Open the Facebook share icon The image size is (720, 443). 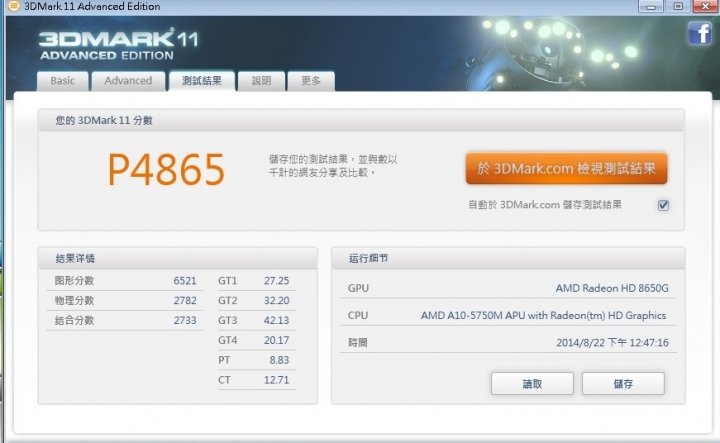[x=700, y=33]
